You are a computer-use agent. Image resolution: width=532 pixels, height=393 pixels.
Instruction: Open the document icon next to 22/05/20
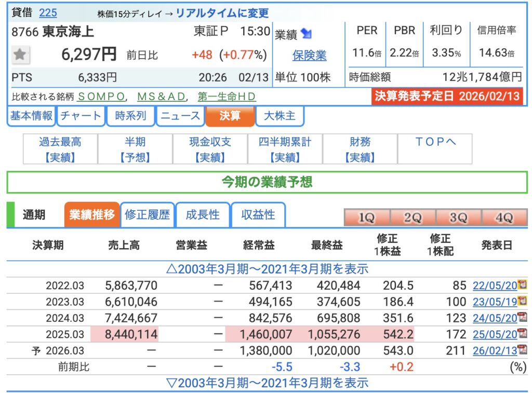523,285
